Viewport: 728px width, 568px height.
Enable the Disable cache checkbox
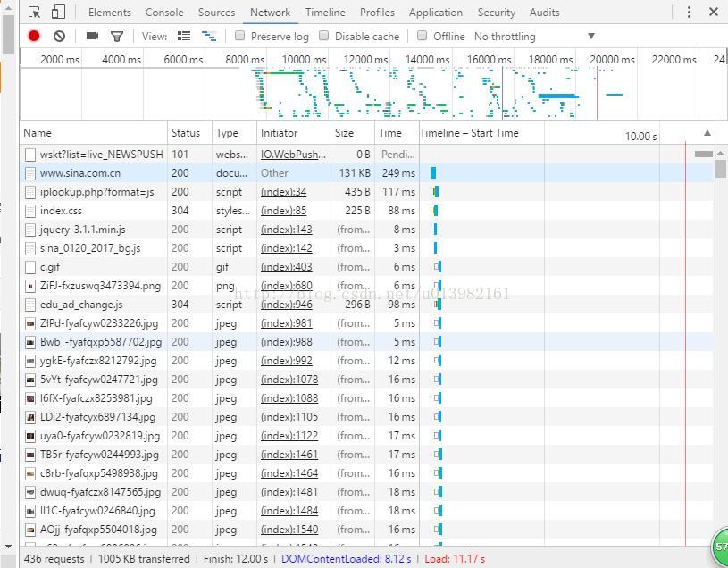pyautogui.click(x=323, y=36)
